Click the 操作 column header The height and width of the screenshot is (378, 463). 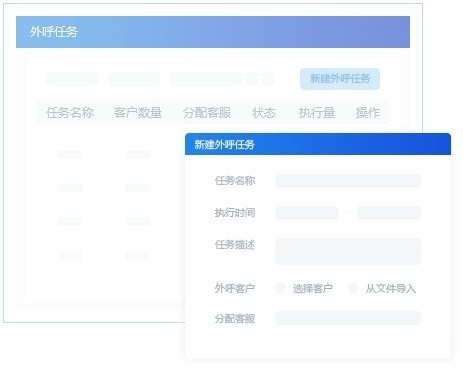tap(368, 113)
